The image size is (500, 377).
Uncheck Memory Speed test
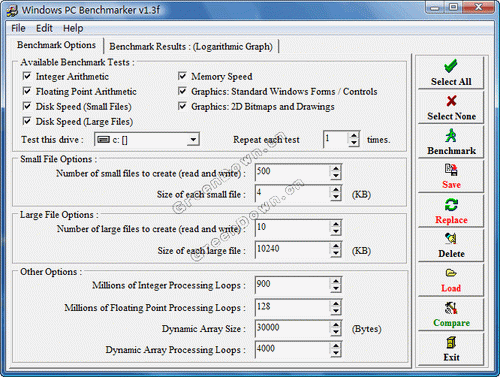pos(182,76)
